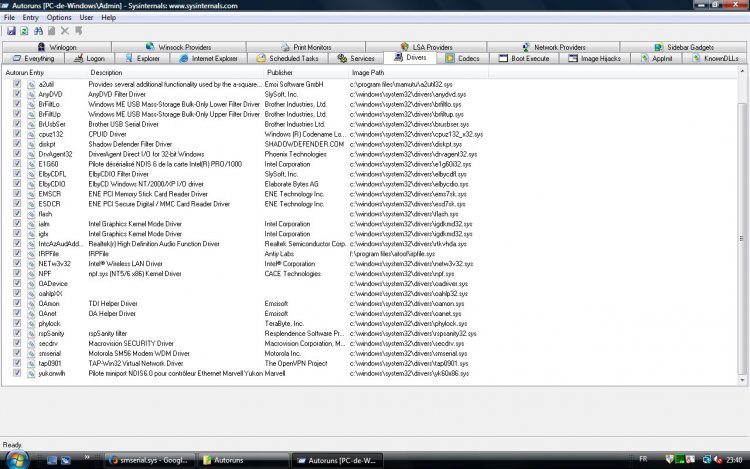The width and height of the screenshot is (750, 469).
Task: Click the 23:40 taskbar clock
Action: click(734, 460)
